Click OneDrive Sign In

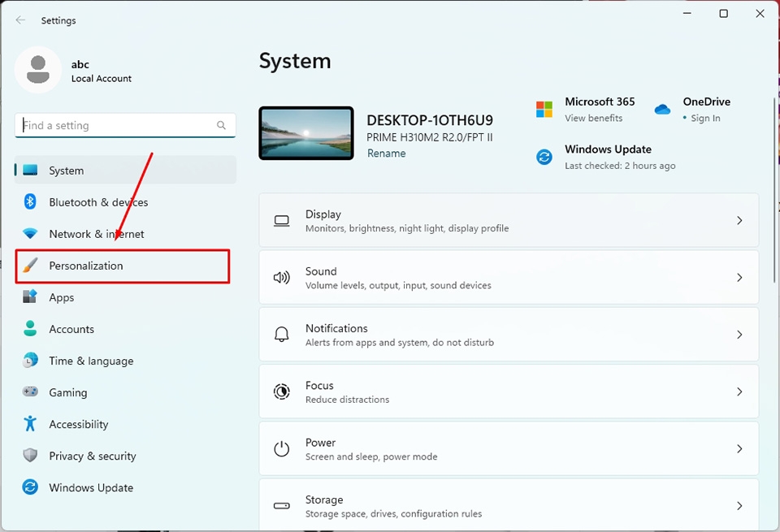pyautogui.click(x=705, y=118)
